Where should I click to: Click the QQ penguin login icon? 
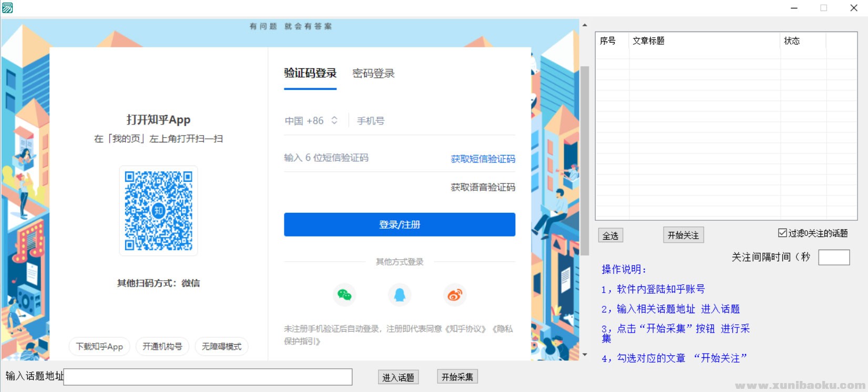tap(400, 295)
